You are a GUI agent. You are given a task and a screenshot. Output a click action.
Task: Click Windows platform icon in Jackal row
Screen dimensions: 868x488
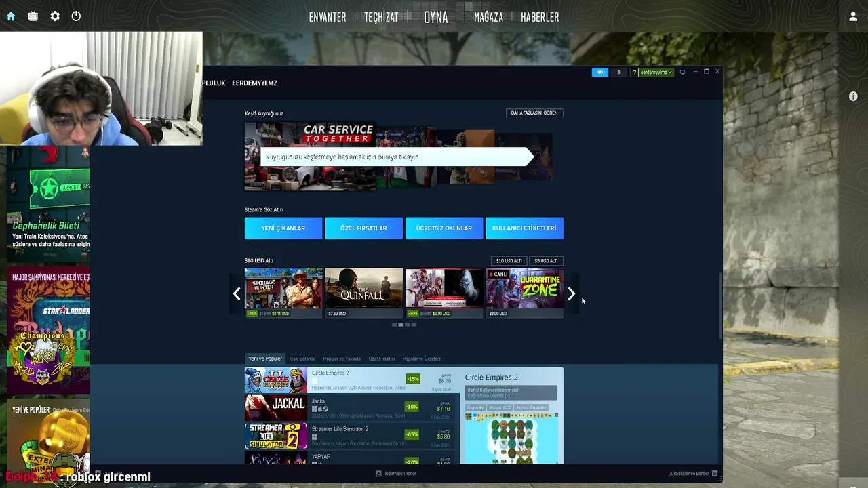(315, 409)
